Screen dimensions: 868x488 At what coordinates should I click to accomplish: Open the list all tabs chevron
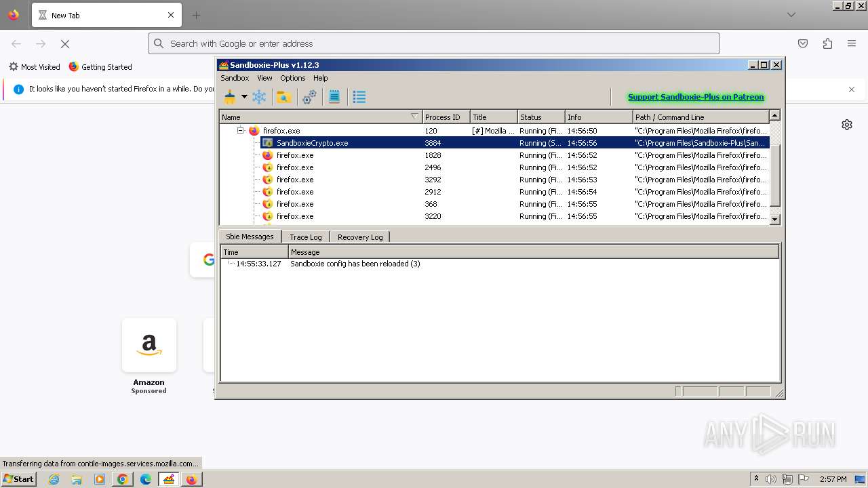click(791, 15)
